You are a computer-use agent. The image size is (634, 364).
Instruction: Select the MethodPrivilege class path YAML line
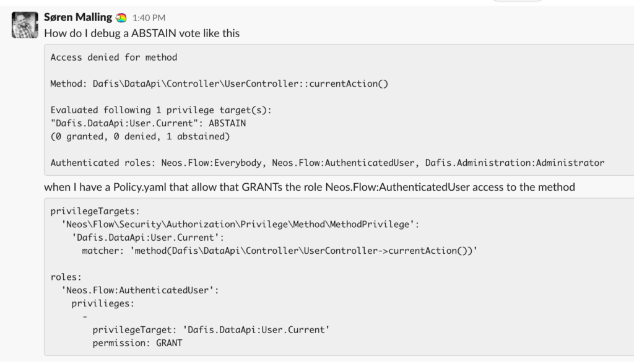point(240,225)
